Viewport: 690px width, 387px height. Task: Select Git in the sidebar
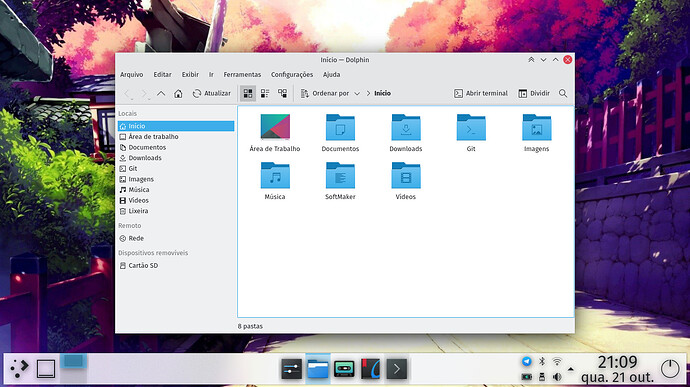coord(176,168)
